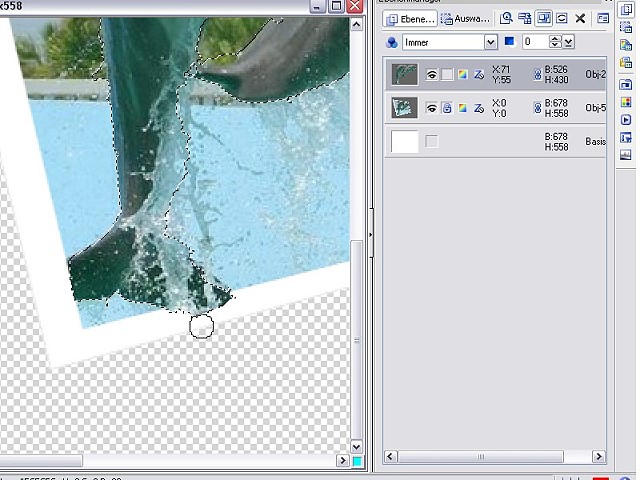This screenshot has width=640, height=480.
Task: Open the play-button quick command sidebar icon
Action: point(625,120)
